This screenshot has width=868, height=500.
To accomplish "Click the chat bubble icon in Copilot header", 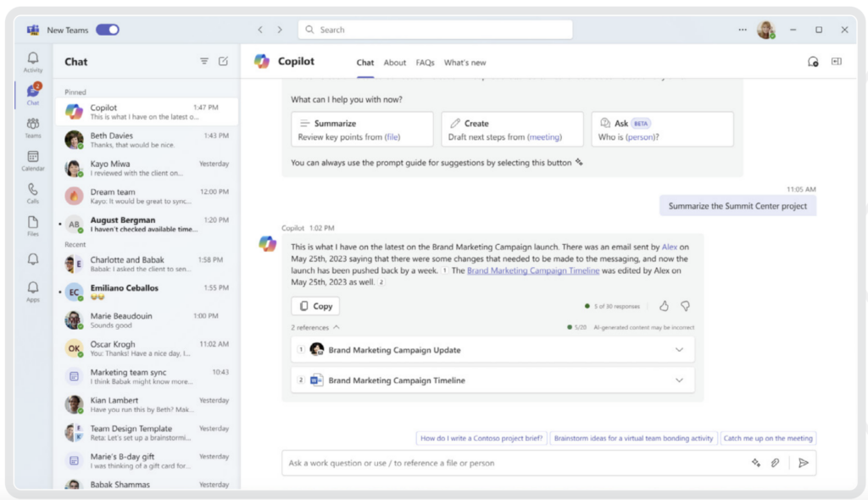I will (813, 62).
